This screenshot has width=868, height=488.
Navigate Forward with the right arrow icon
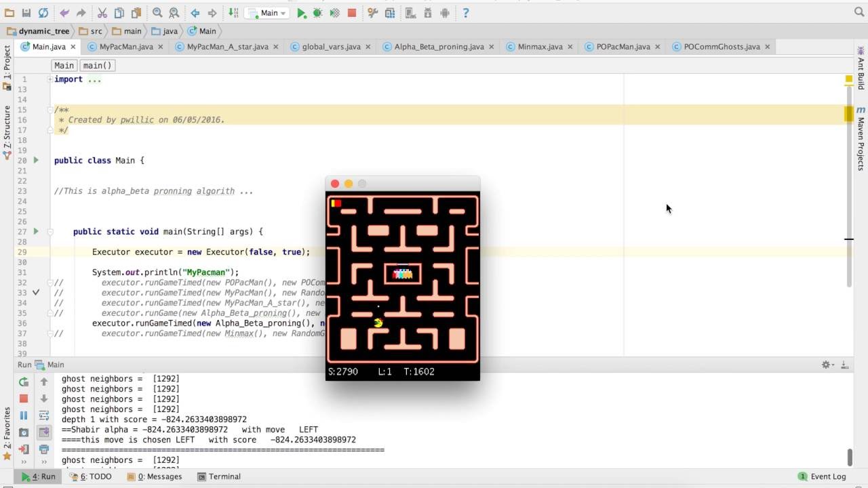pyautogui.click(x=212, y=13)
